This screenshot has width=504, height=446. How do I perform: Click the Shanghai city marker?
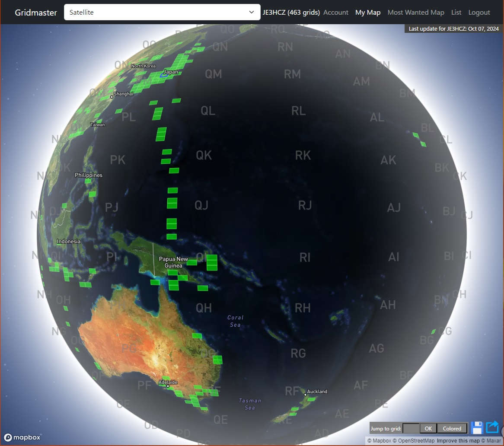[x=112, y=97]
